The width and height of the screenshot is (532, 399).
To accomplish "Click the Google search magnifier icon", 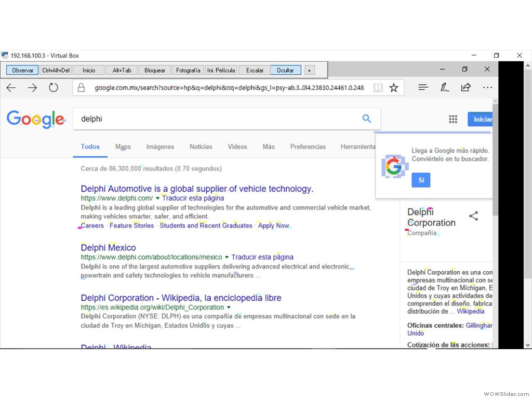I will coord(366,119).
